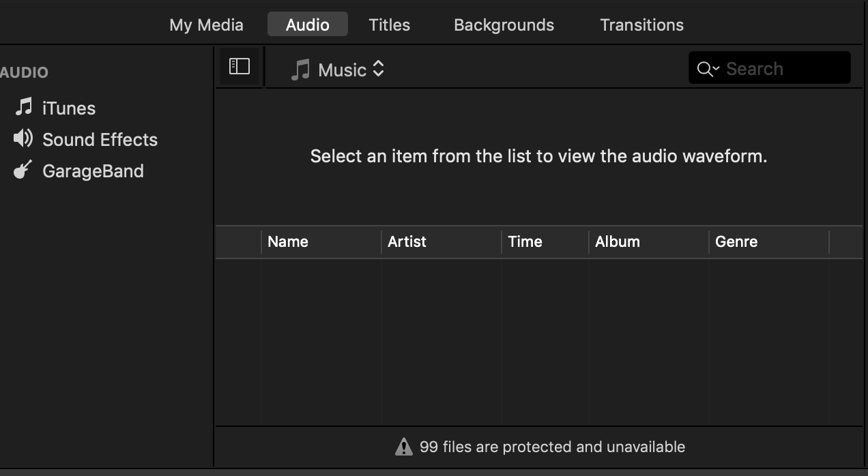
Task: Click the protected files warning icon
Action: (x=404, y=447)
